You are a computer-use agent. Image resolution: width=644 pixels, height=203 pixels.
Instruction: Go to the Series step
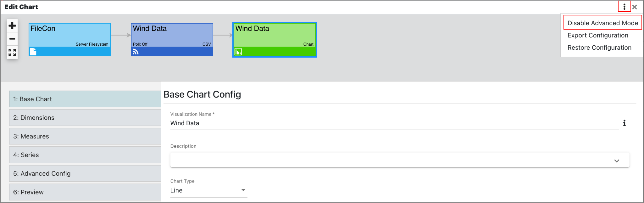(85, 155)
